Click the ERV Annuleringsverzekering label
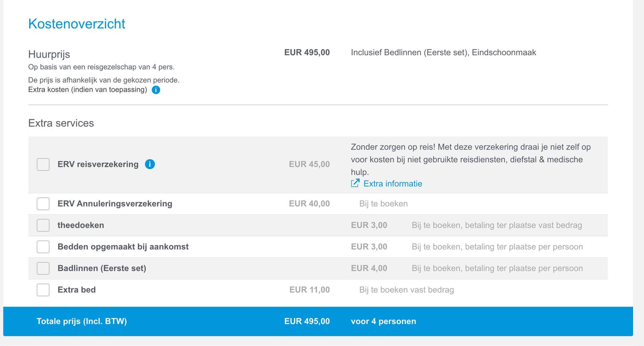The width and height of the screenshot is (644, 346). tap(115, 204)
